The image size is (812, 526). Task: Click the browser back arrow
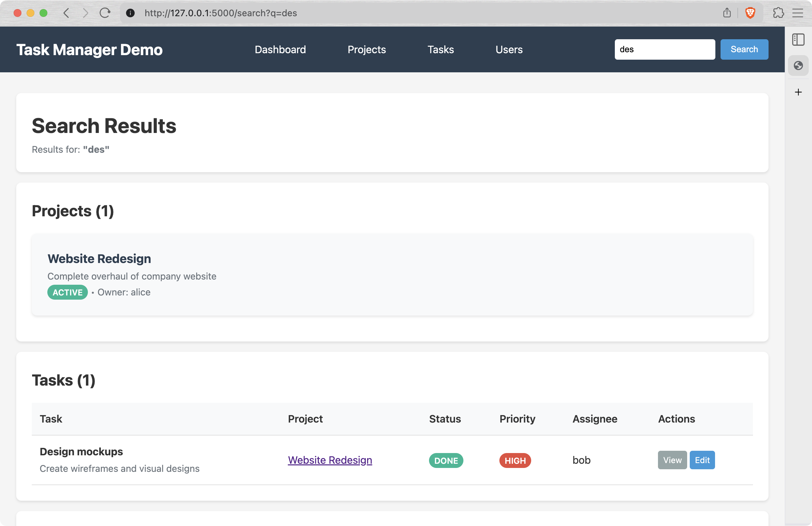(66, 13)
